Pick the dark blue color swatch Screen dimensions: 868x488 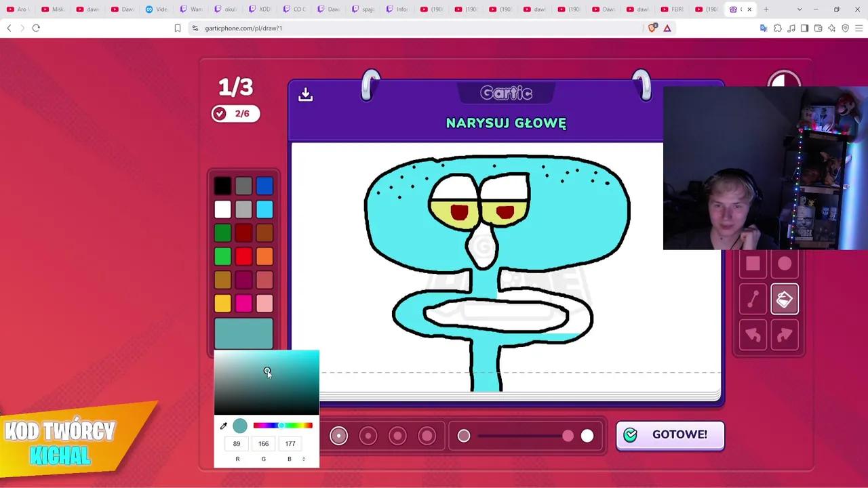(x=264, y=186)
